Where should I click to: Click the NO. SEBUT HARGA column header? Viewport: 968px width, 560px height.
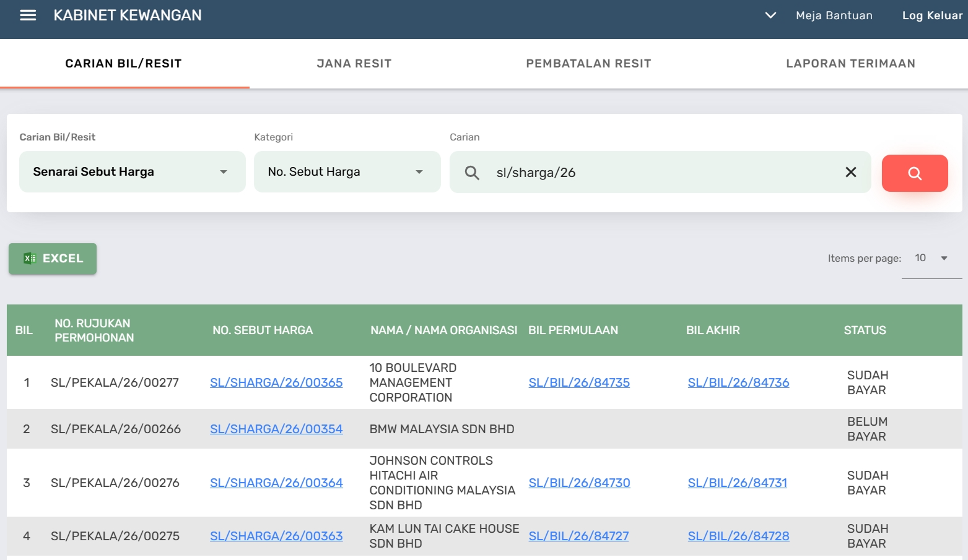click(263, 330)
